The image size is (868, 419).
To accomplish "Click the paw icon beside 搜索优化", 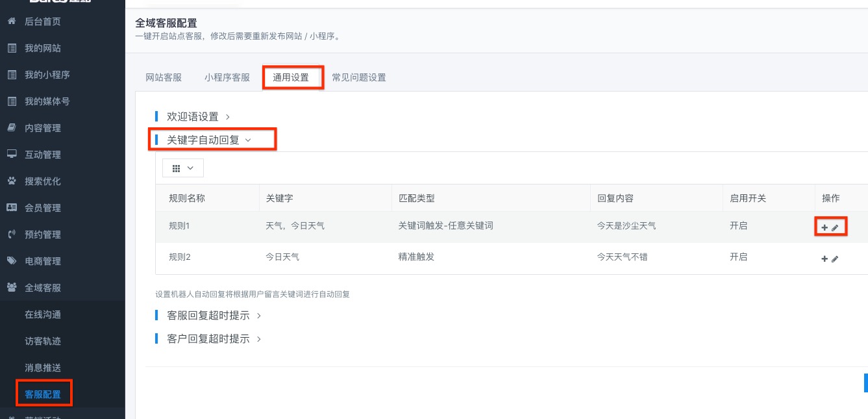I will point(11,181).
